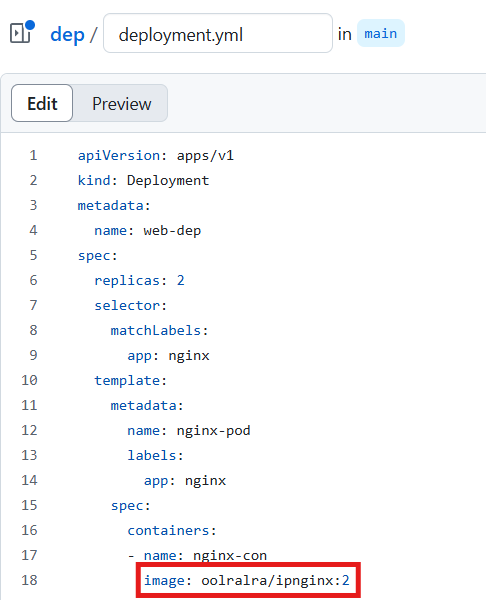Click the replicas: 2 line
Viewport: 486px width, 600px height.
[x=139, y=280]
